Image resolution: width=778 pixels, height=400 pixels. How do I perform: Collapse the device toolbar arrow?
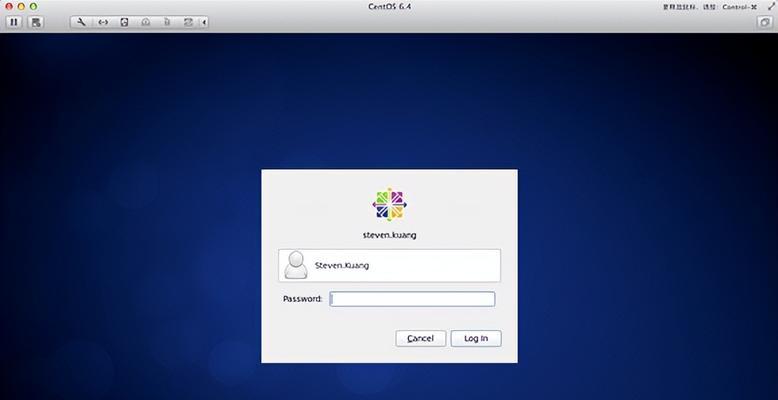point(204,22)
